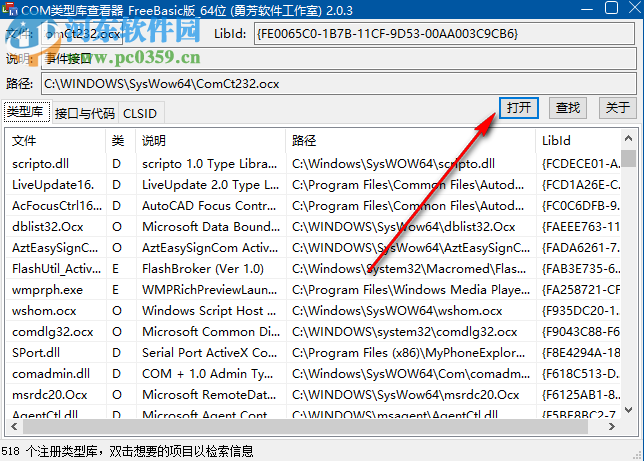Image resolution: width=644 pixels, height=461 pixels.
Task: Open the 关于 about dialog
Action: (x=618, y=108)
